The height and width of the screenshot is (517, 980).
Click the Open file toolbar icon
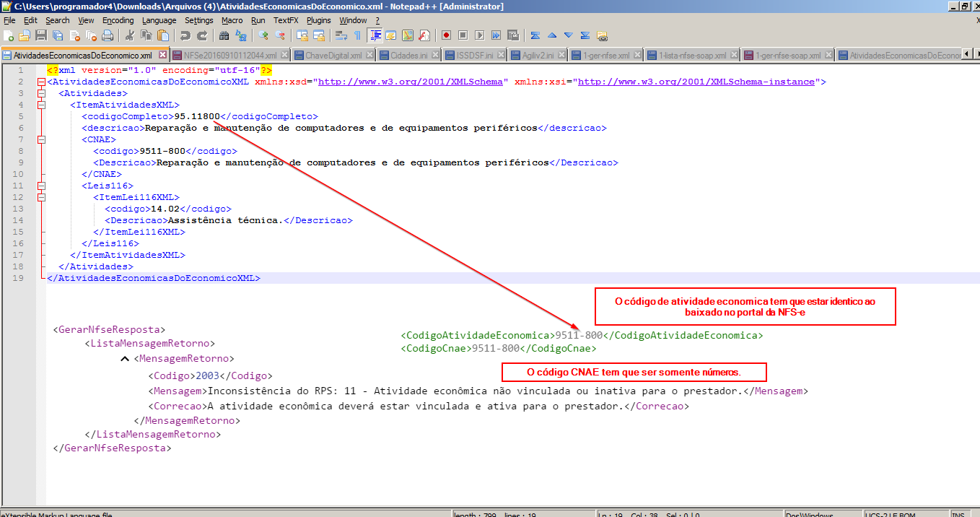pyautogui.click(x=25, y=35)
